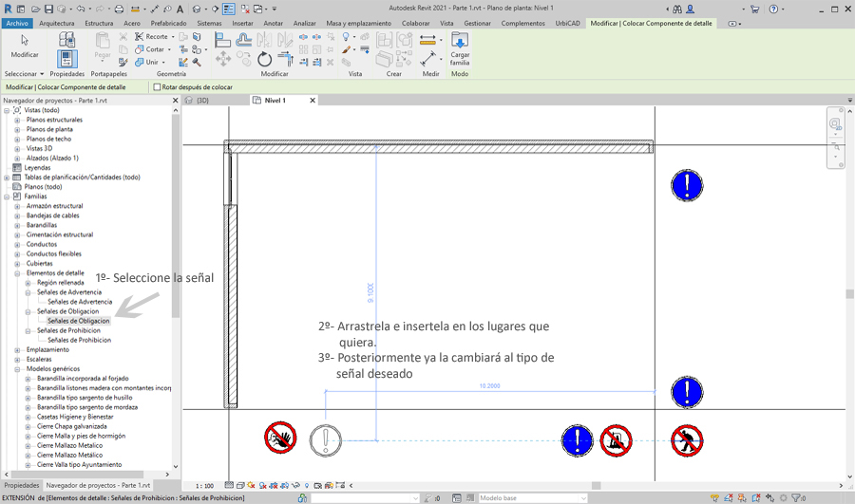This screenshot has height=504, width=855.
Task: Click the Save icon in quick access toolbar
Action: click(x=47, y=9)
